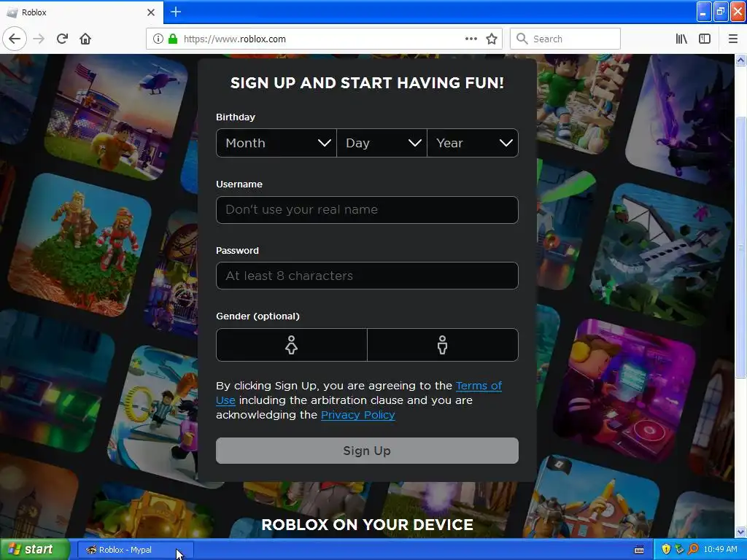
Task: Click the scrollbar down arrow
Action: tap(740, 532)
